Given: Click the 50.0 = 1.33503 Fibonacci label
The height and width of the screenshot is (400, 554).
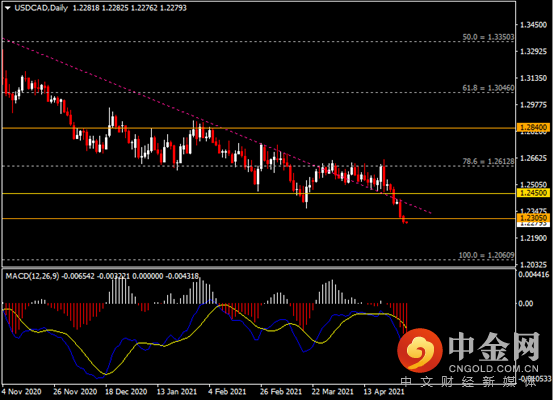Looking at the screenshot, I should click(488, 37).
